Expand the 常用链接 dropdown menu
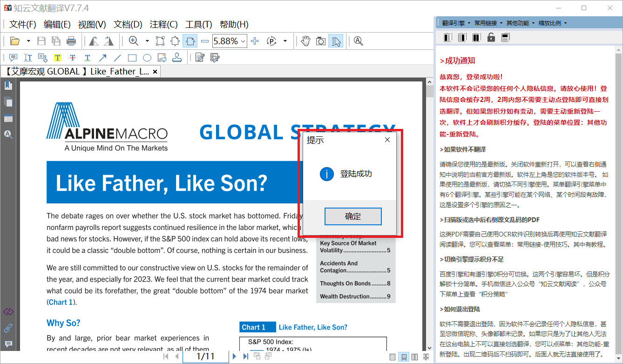 pyautogui.click(x=488, y=23)
